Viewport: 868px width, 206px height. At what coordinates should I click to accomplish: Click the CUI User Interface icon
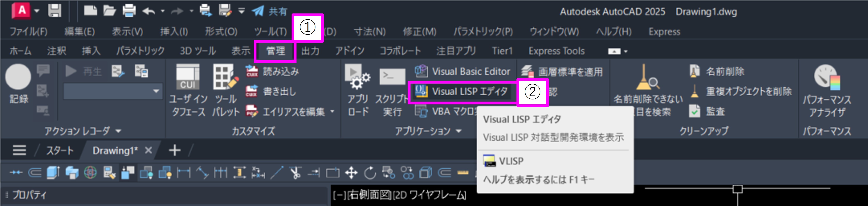coord(188,77)
